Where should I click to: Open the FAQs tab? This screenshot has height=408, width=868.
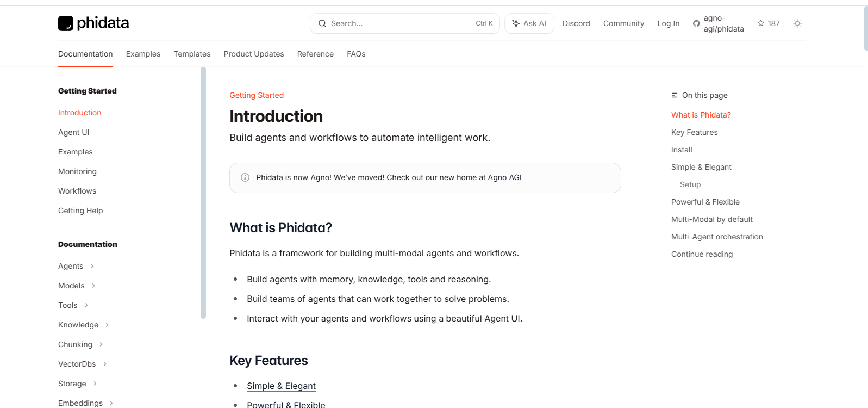[356, 54]
